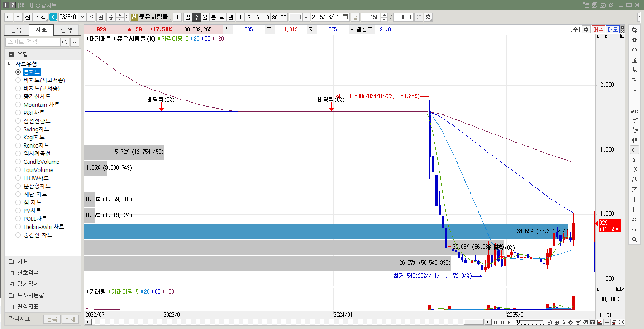Click the 스마트 검색 input field
This screenshot has width=644, height=329.
point(33,42)
